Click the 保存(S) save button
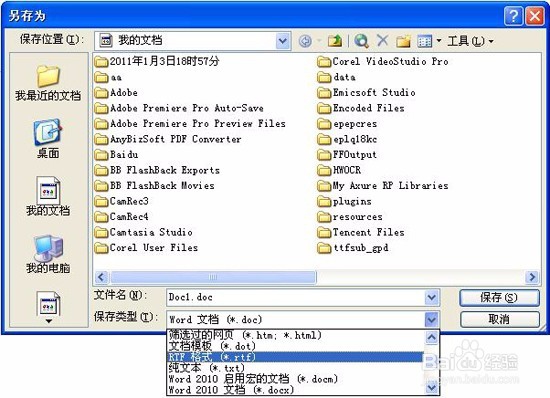The height and width of the screenshot is (398, 550). click(499, 297)
